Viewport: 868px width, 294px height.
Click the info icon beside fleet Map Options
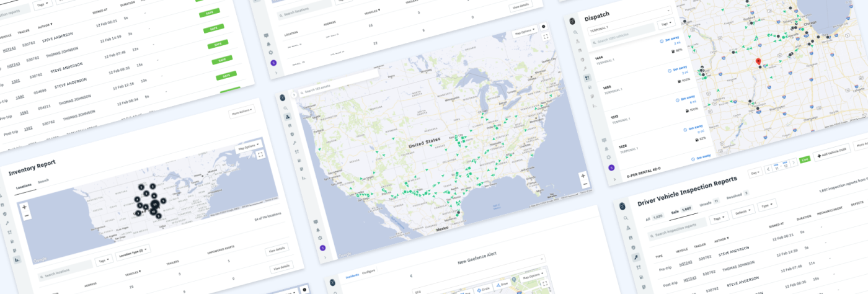pyautogui.click(x=544, y=27)
